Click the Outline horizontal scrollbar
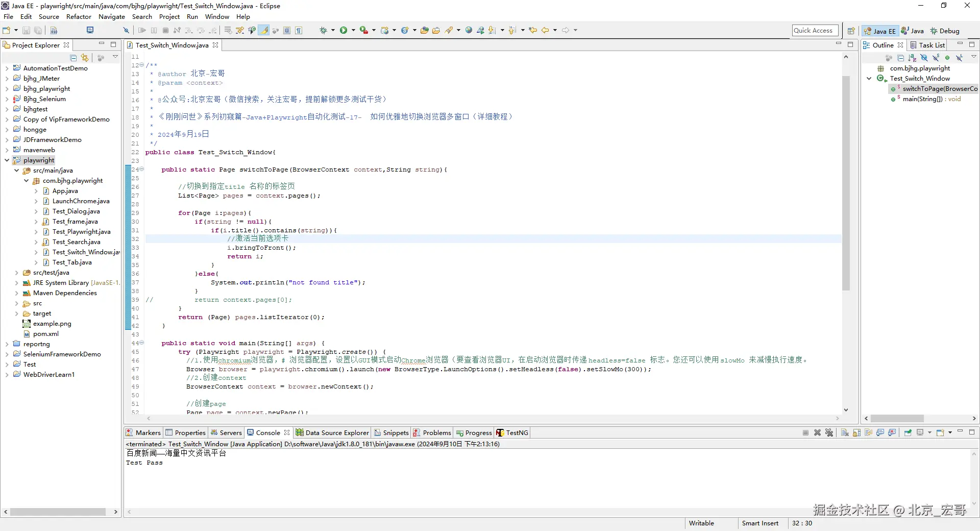This screenshot has width=980, height=531. click(x=897, y=419)
